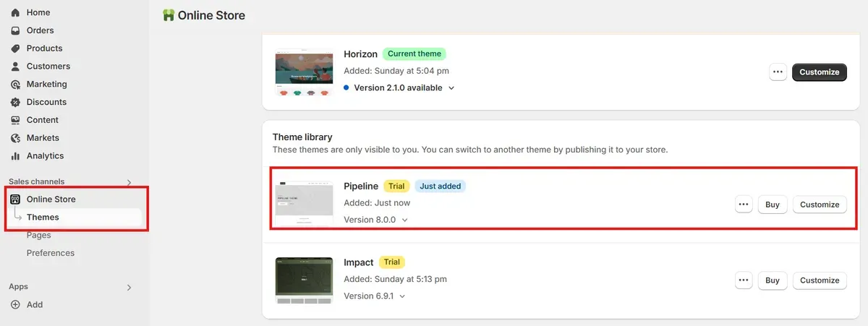The width and height of the screenshot is (868, 326).
Task: Click 'Added: Sunday at 5:04 pm' text
Action: tap(396, 71)
